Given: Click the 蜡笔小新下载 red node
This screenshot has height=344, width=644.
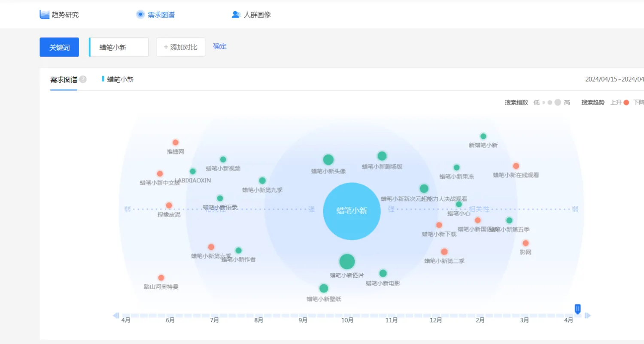Looking at the screenshot, I should [x=439, y=225].
